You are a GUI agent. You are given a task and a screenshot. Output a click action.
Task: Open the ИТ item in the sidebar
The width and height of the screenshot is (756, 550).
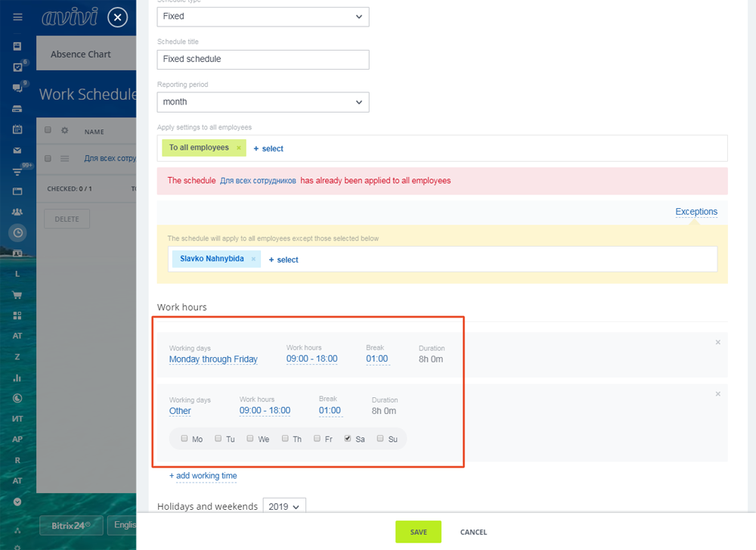click(x=17, y=419)
